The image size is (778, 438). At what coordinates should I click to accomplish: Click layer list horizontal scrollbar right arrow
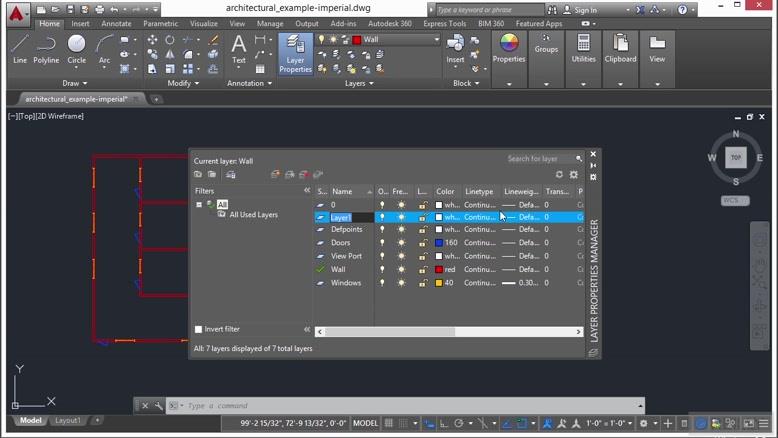579,331
